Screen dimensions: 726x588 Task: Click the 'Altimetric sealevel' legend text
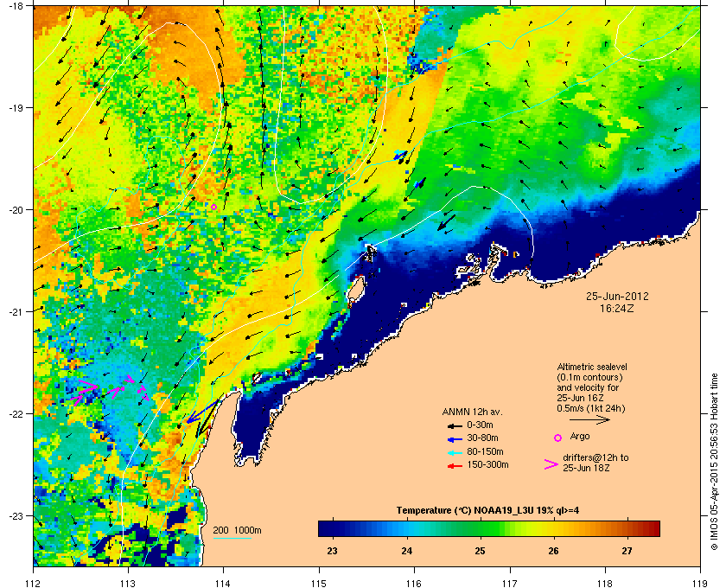click(592, 367)
